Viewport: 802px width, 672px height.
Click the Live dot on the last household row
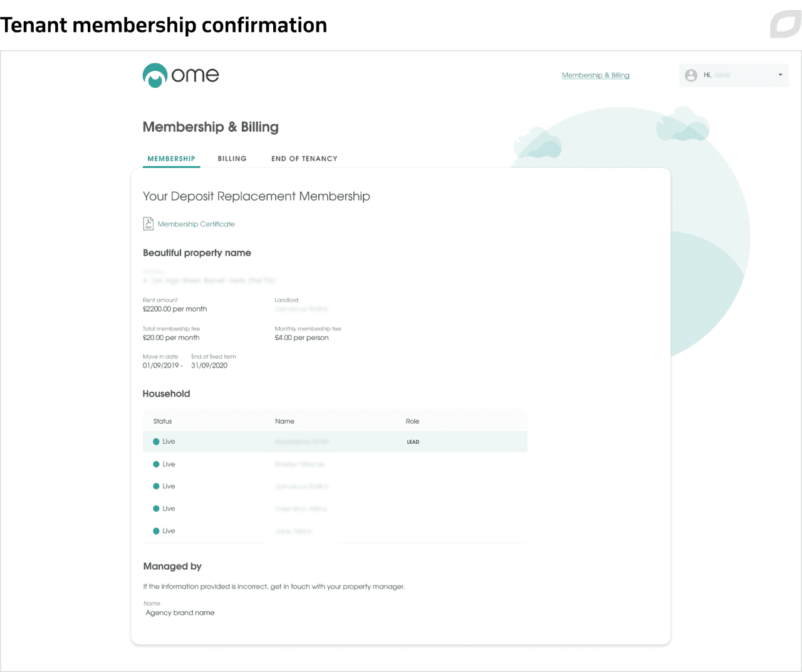click(x=157, y=531)
